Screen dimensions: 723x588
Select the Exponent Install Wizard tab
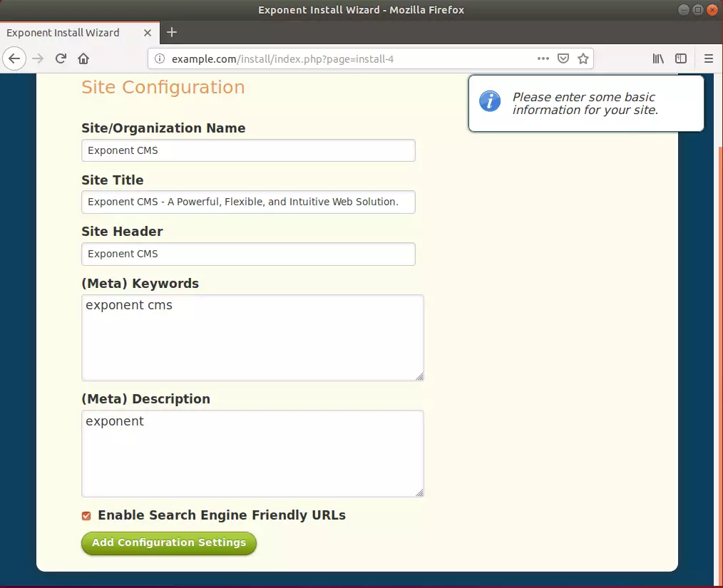pyautogui.click(x=80, y=33)
